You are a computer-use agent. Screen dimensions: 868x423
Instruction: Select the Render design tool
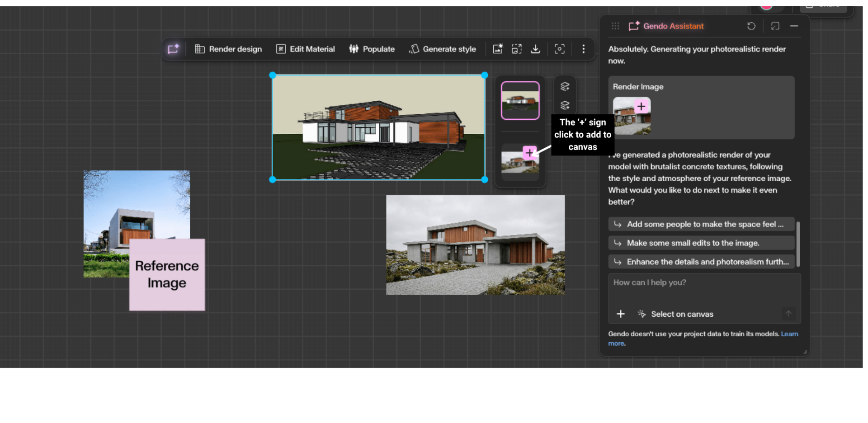coord(228,49)
